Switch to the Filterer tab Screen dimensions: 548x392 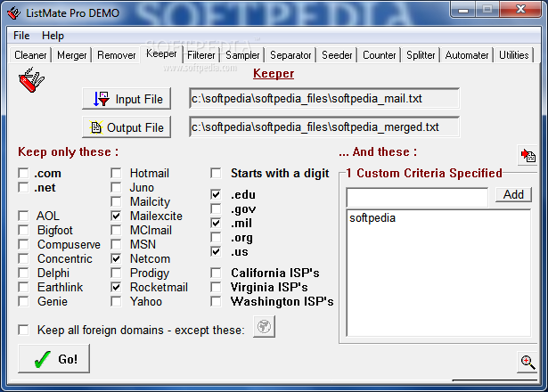201,55
